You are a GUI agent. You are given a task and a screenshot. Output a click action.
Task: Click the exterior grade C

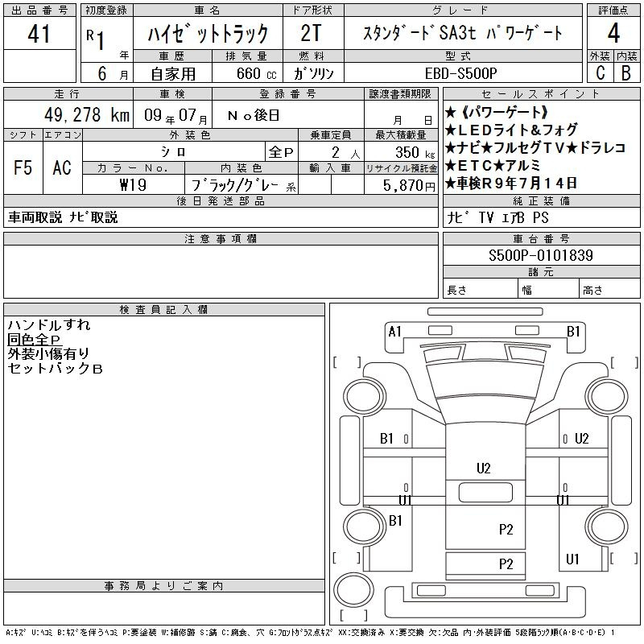(600, 73)
